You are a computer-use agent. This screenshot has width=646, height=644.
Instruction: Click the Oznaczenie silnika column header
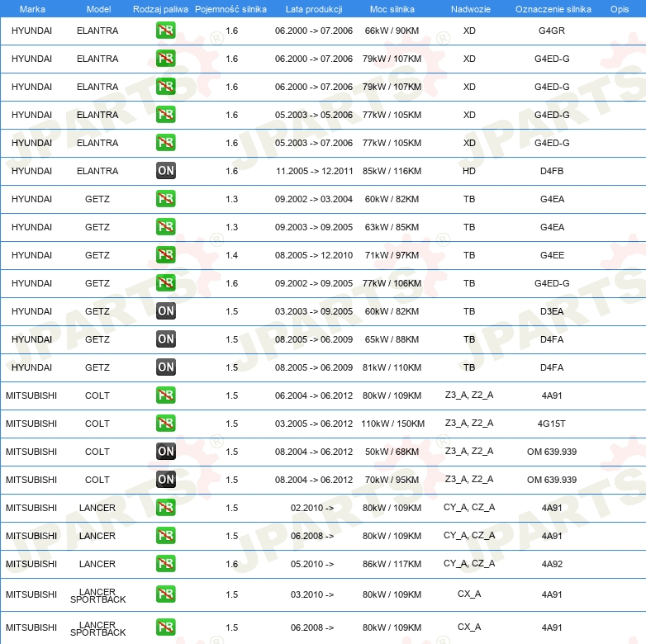[x=553, y=9]
